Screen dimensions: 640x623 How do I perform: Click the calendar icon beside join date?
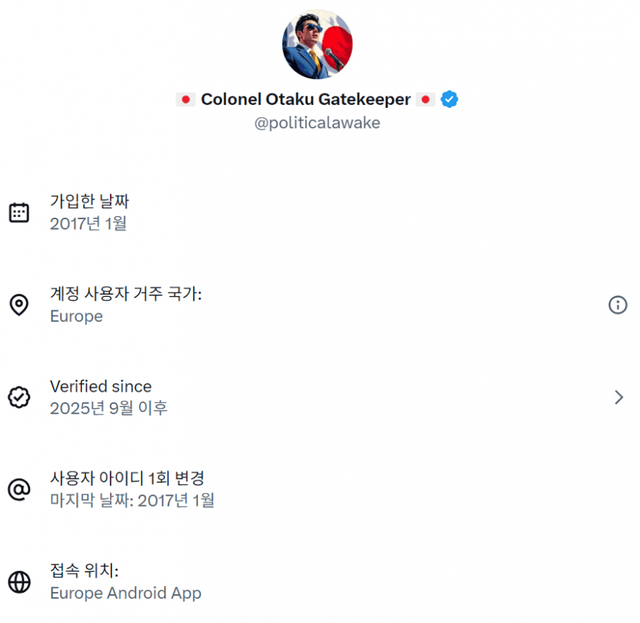[19, 212]
